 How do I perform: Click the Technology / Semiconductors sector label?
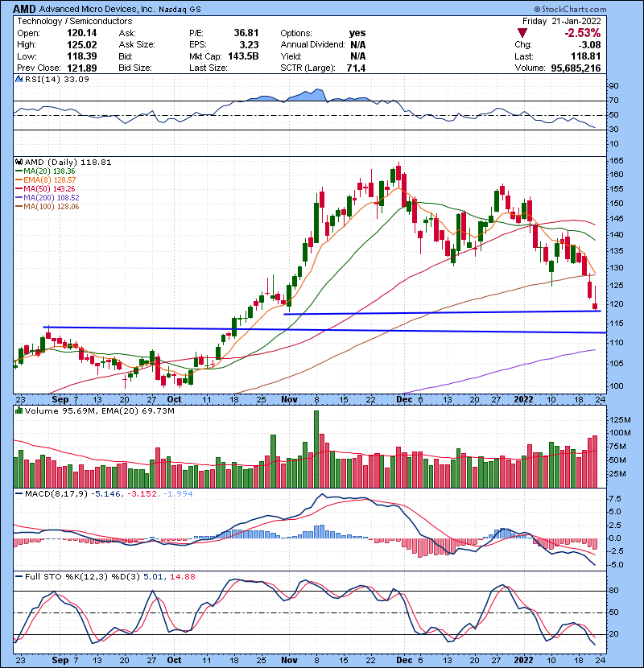click(x=75, y=21)
